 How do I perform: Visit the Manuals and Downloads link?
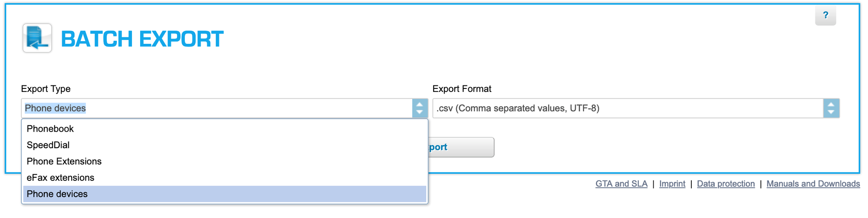pos(813,184)
